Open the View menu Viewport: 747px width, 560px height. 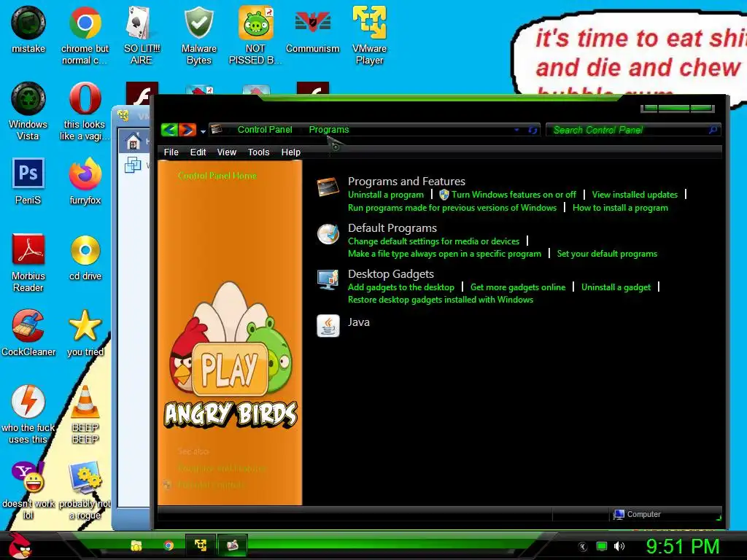pyautogui.click(x=227, y=152)
